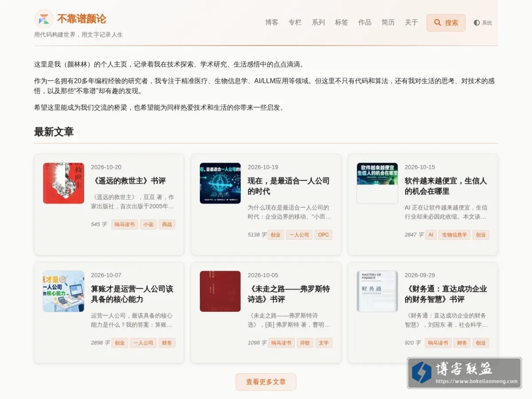Open the 作品 page

pyautogui.click(x=365, y=22)
